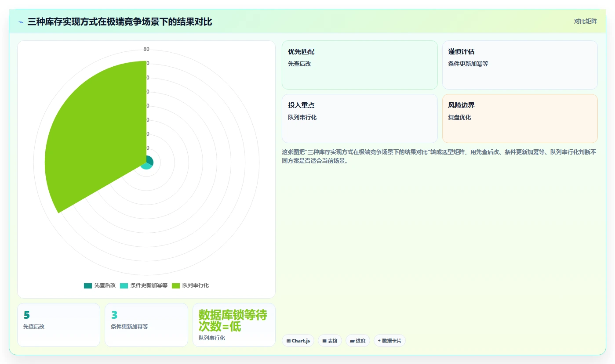This screenshot has height=364, width=615.
Task: Click the icon inside the Chart.js chip
Action: (x=288, y=341)
